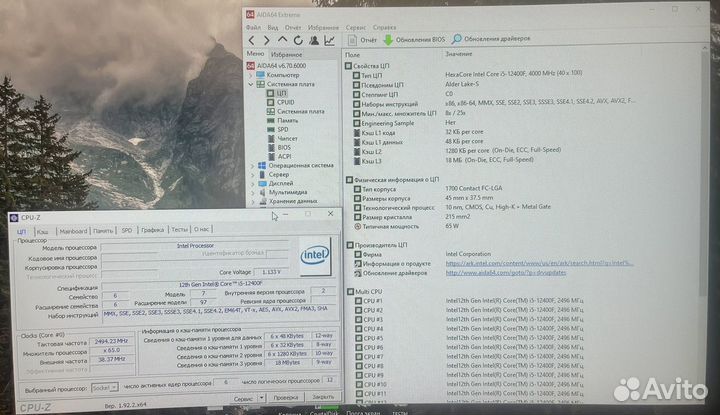
Task: Click the BIOS chip icon in tree
Action: tap(271, 147)
